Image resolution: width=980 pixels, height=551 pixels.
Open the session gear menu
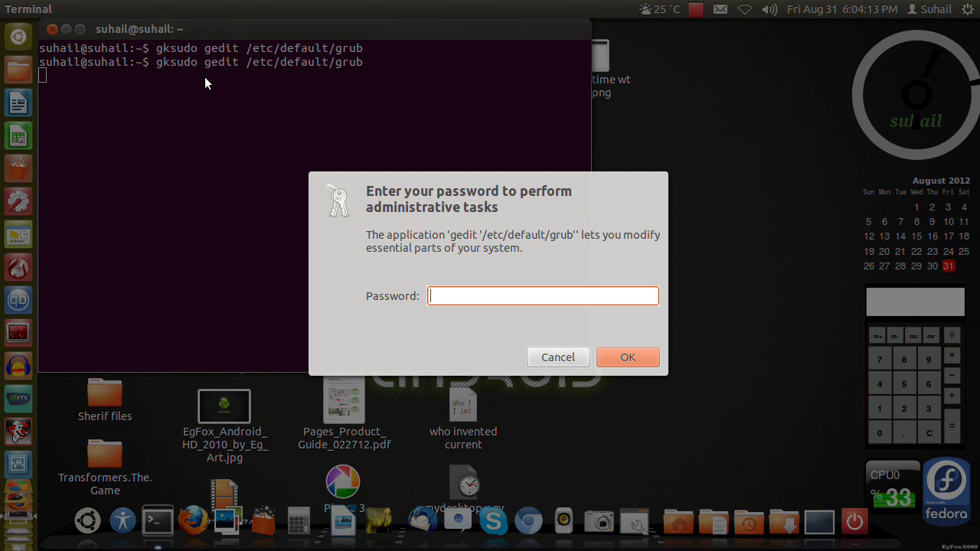click(969, 9)
